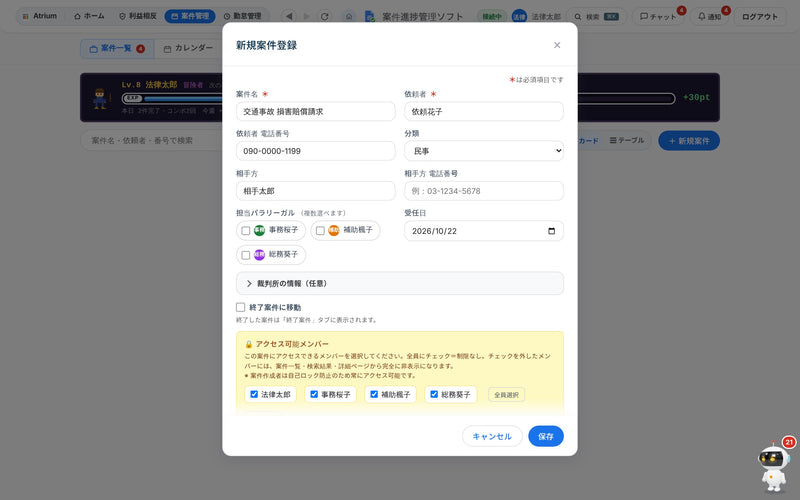Click the 依頼者 input with 依頼花子
The image size is (800, 500).
click(x=484, y=111)
